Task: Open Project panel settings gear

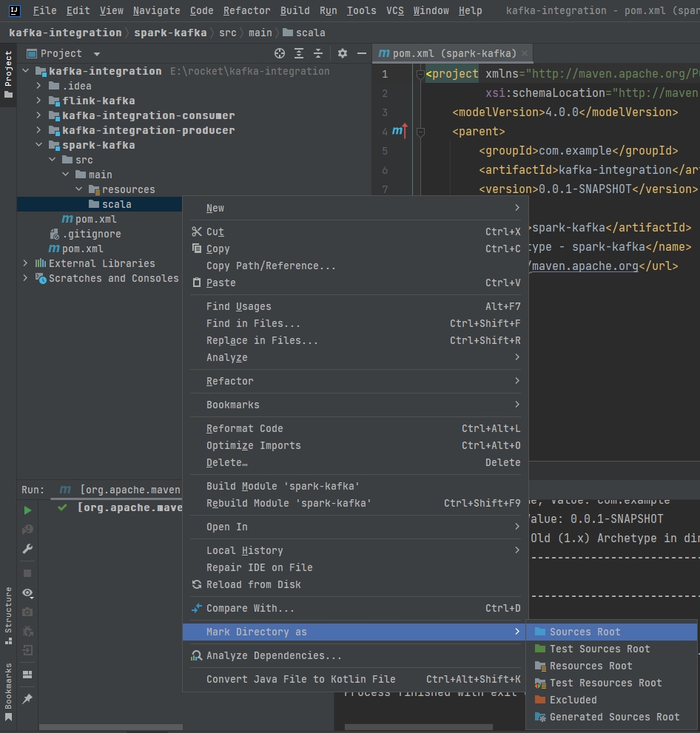Action: pos(343,53)
